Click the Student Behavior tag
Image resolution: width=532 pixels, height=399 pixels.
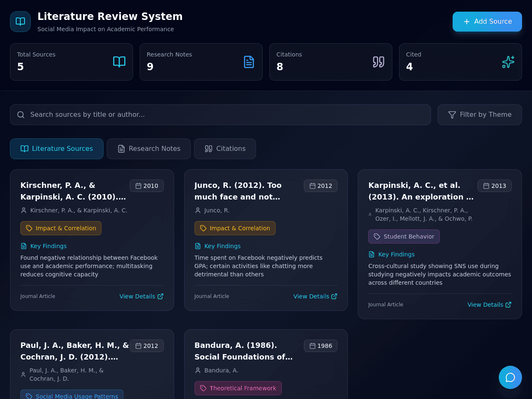404,236
